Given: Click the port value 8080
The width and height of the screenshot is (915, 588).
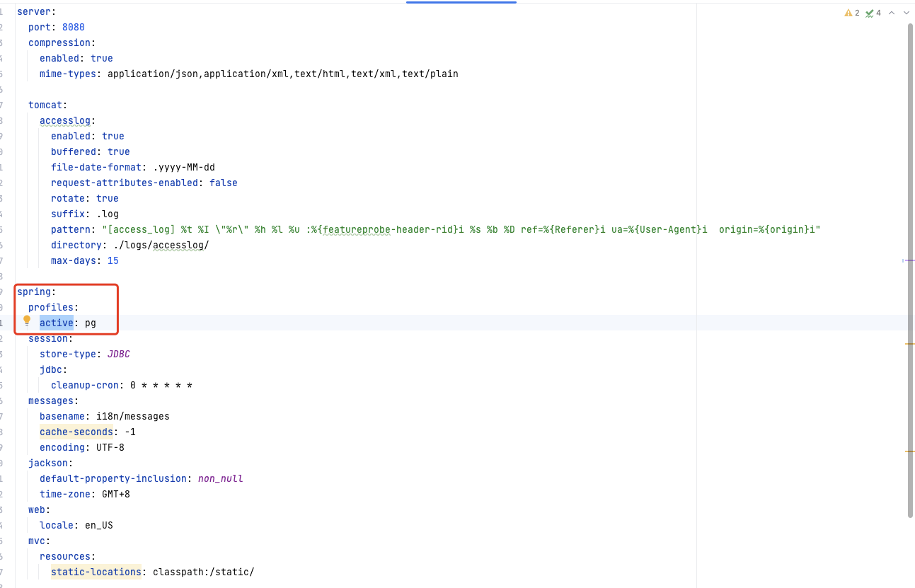Looking at the screenshot, I should pos(73,27).
